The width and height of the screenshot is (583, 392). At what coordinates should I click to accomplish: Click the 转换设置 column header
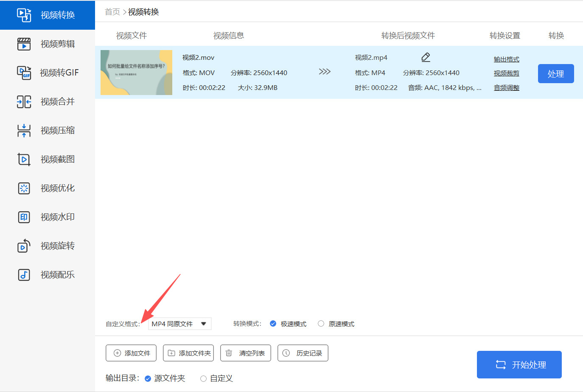(x=505, y=36)
